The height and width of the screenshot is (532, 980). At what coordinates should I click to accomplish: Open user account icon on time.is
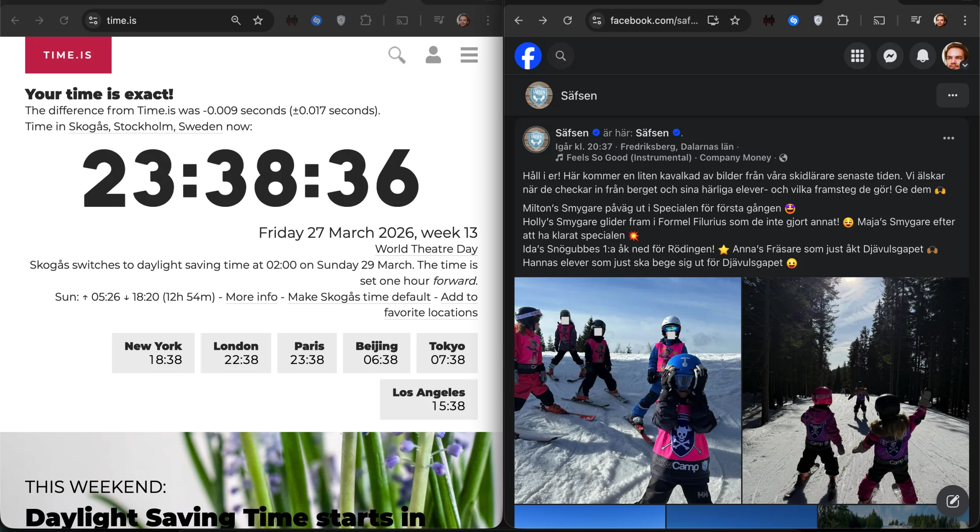click(x=433, y=55)
